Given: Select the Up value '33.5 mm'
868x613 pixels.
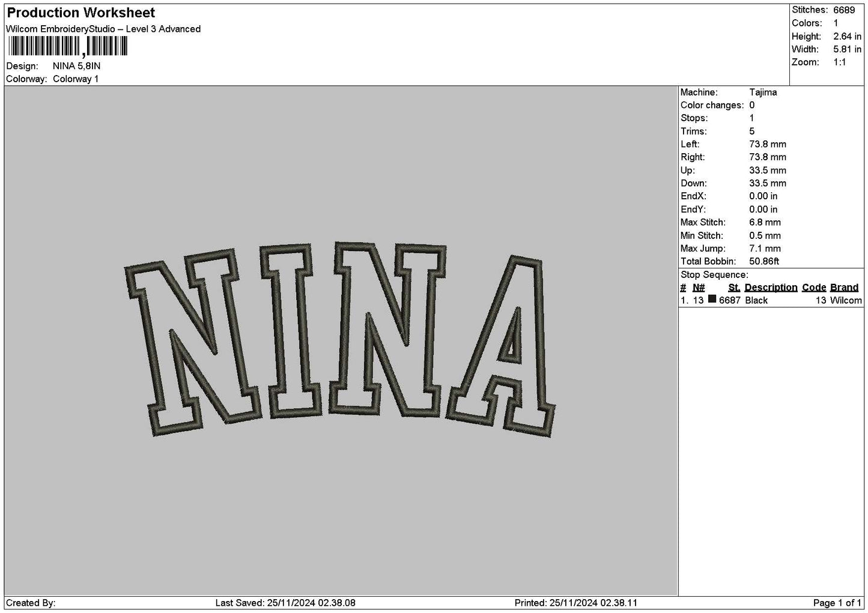Looking at the screenshot, I should 768,171.
